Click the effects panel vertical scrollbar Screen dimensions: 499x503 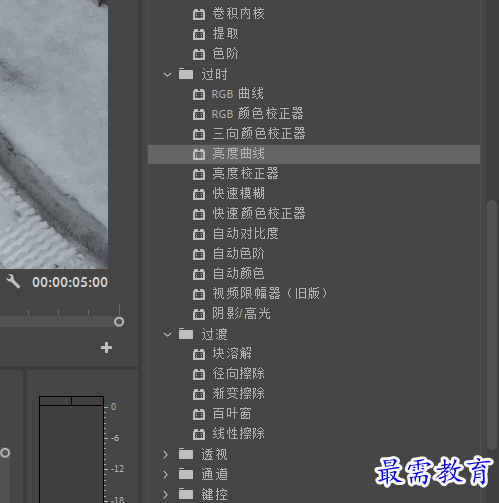click(491, 325)
